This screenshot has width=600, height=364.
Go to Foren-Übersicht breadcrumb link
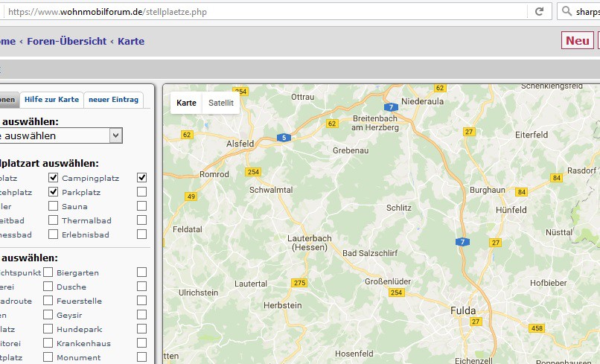(66, 41)
